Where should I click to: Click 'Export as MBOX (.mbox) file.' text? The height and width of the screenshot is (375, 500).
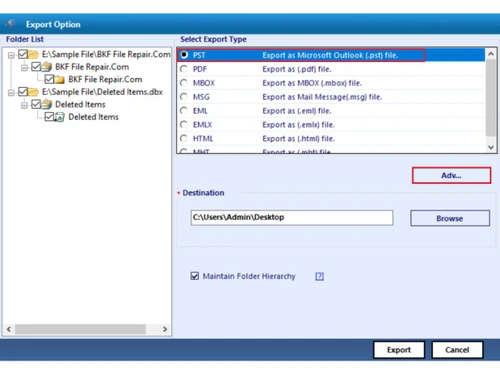coord(312,83)
